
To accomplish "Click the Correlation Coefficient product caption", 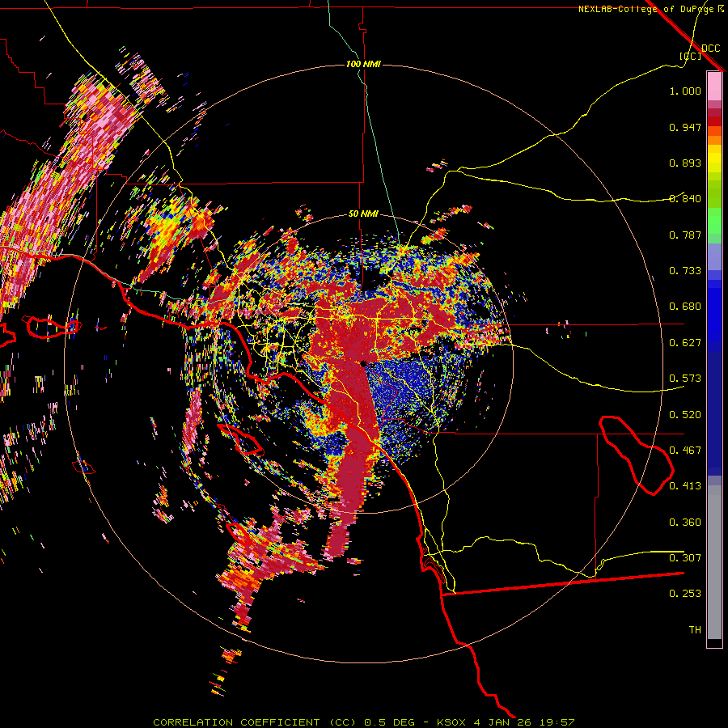I will point(363,722).
